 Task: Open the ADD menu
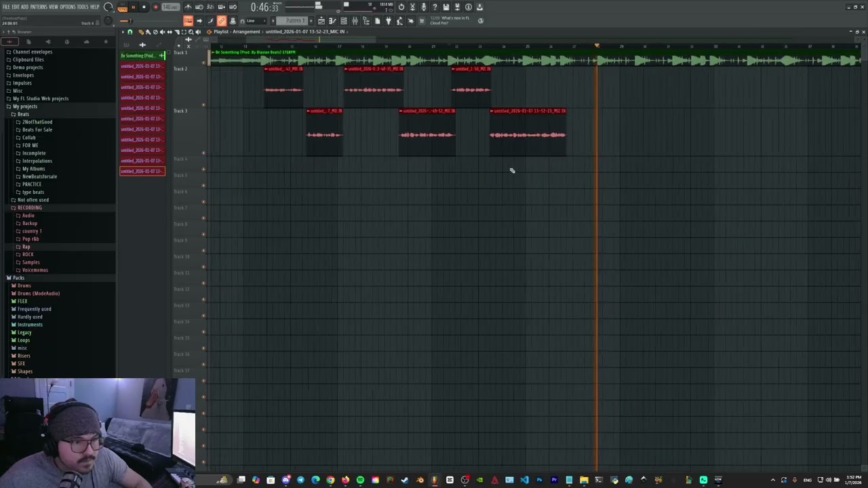tap(24, 7)
